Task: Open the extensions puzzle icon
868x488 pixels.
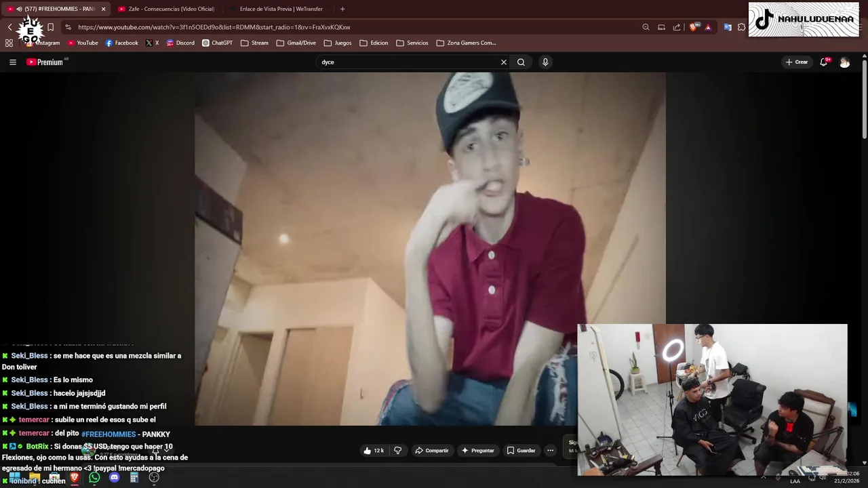Action: pyautogui.click(x=741, y=27)
